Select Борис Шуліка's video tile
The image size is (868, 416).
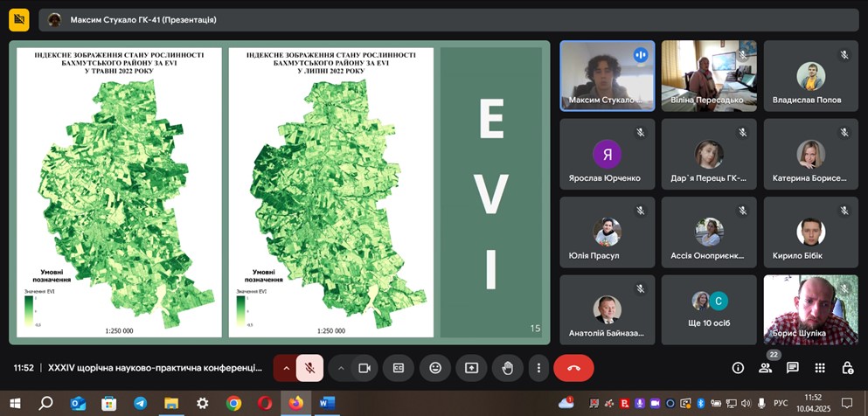coord(810,309)
